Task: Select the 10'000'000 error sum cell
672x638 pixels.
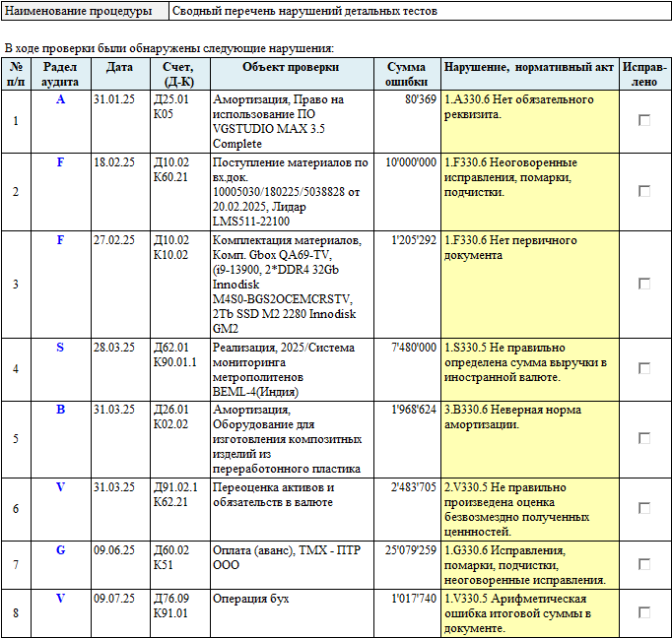Action: point(407,192)
